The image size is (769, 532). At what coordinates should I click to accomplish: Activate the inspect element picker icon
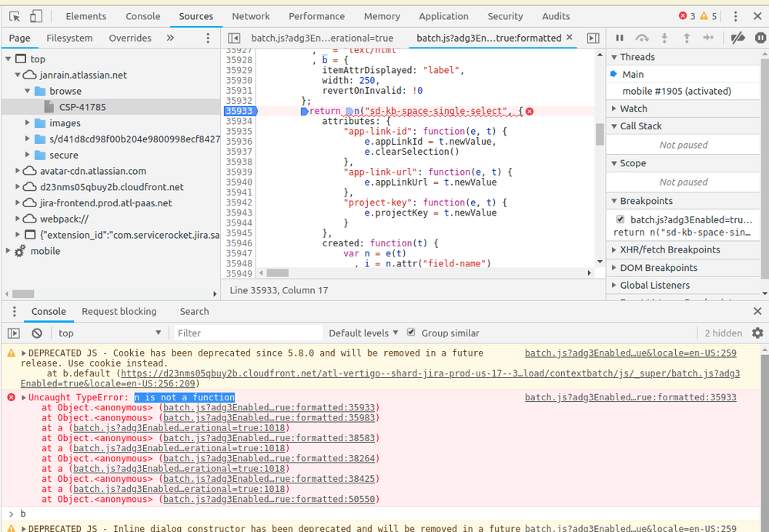tap(15, 16)
